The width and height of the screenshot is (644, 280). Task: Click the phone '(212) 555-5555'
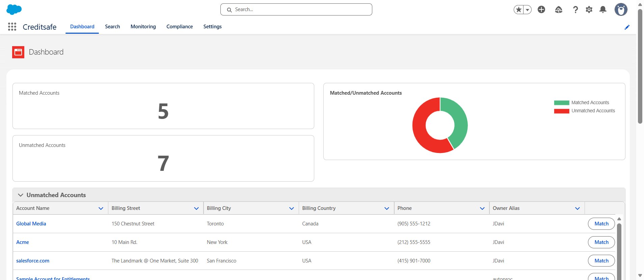pyautogui.click(x=414, y=242)
